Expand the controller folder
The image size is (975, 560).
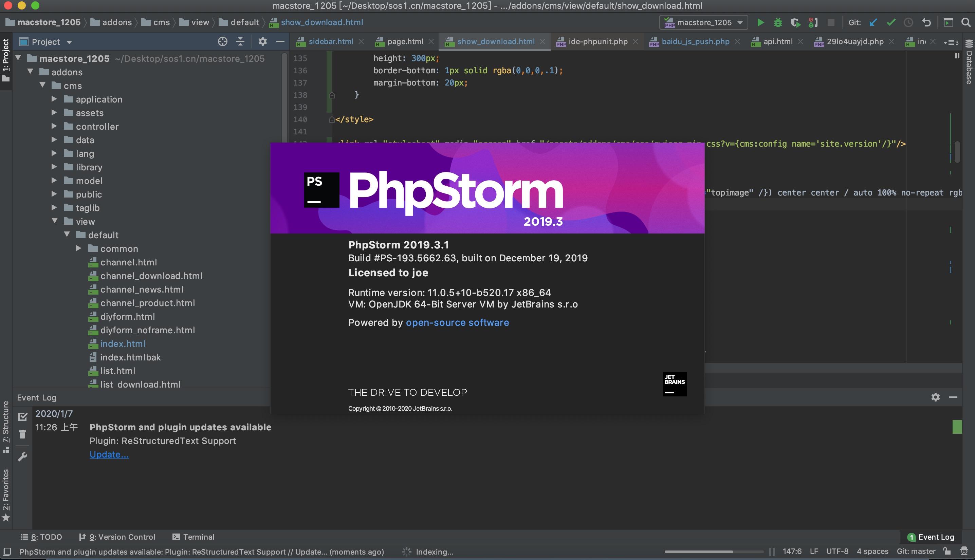54,126
